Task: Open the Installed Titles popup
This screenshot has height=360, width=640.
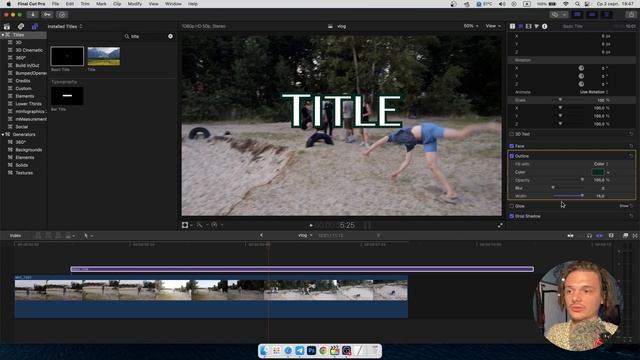Action: click(x=65, y=26)
